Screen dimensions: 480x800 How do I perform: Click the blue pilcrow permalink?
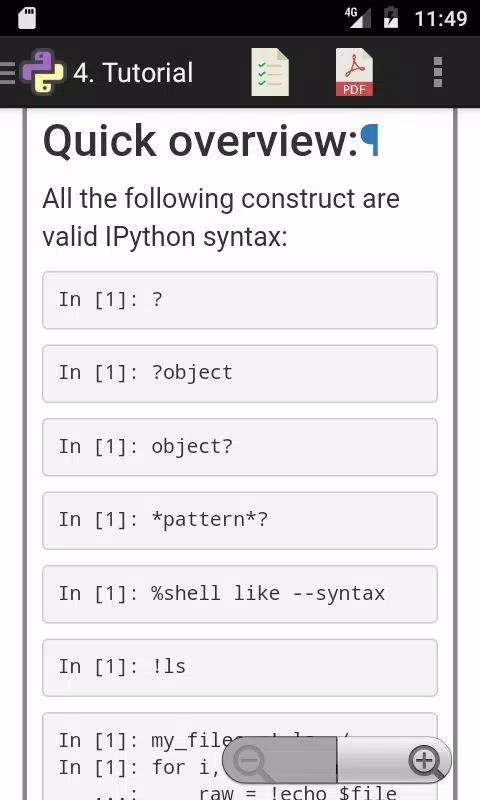[x=370, y=140]
